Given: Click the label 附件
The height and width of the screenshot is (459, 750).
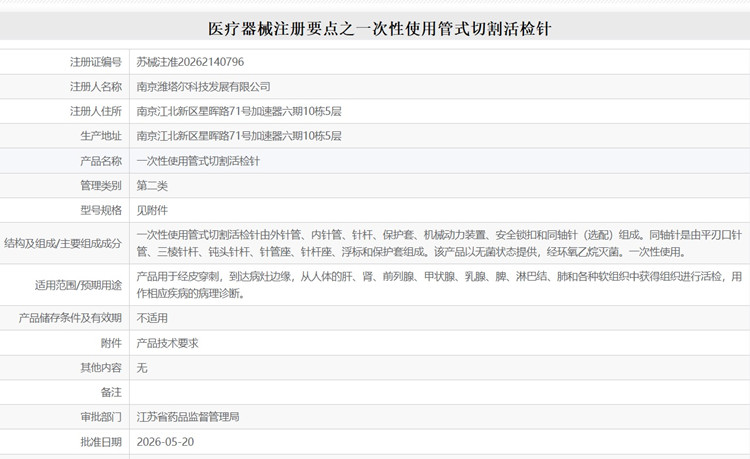Looking at the screenshot, I should click(111, 343).
